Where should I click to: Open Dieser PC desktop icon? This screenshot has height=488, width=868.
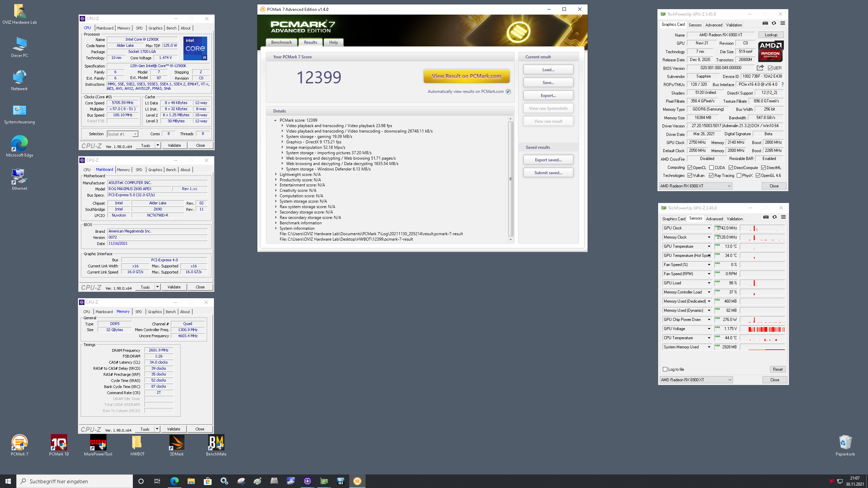(20, 47)
